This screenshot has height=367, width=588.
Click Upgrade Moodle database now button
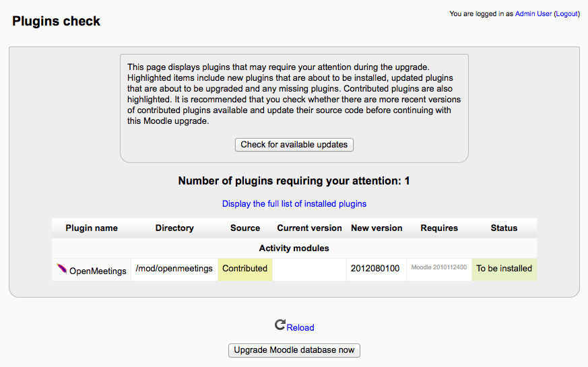coord(294,350)
